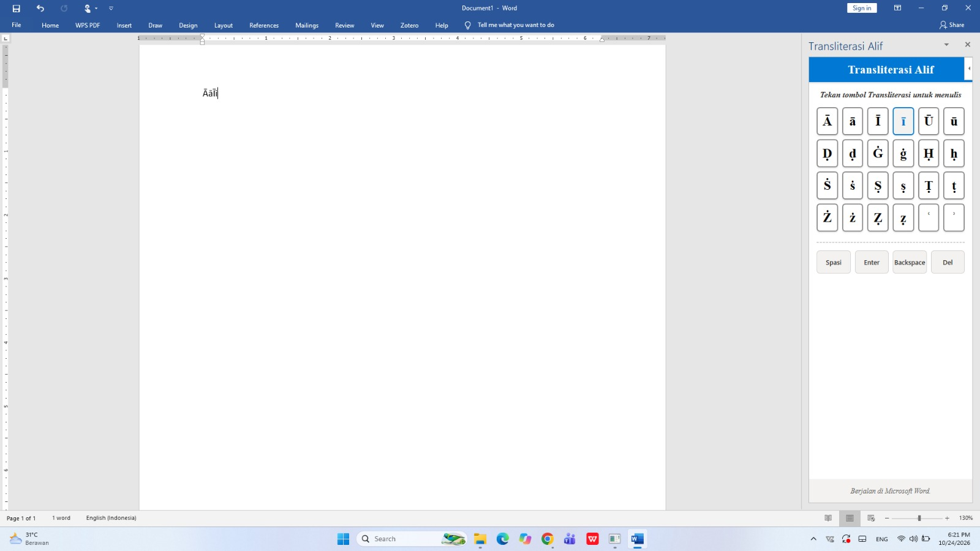Insert capital Ġ with dot above
This screenshot has height=551, width=980.
click(x=878, y=154)
